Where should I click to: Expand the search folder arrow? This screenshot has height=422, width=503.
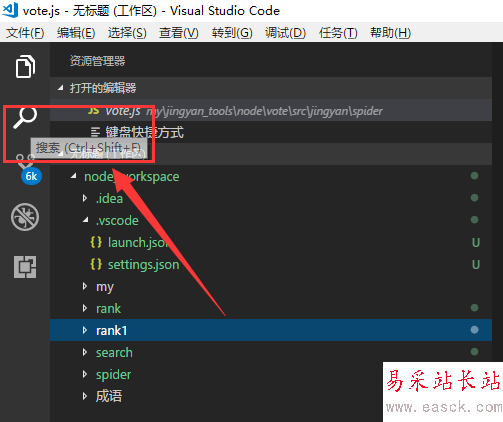tap(85, 352)
